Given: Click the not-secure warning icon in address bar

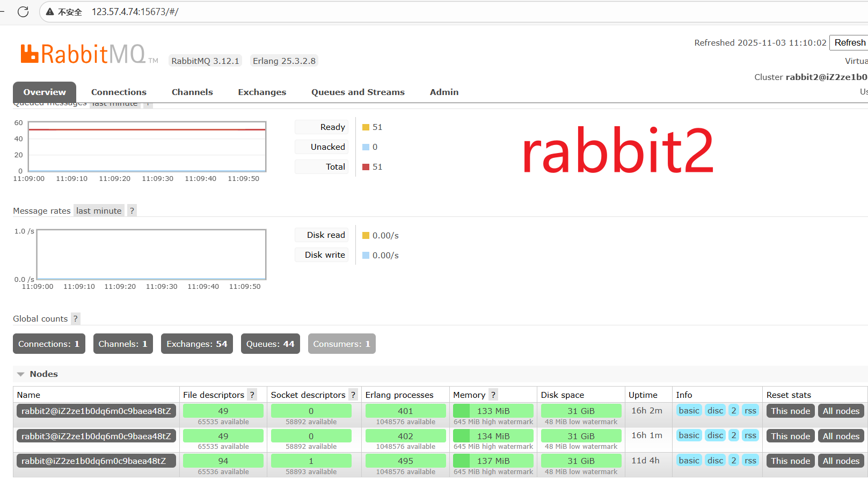Looking at the screenshot, I should coord(50,12).
